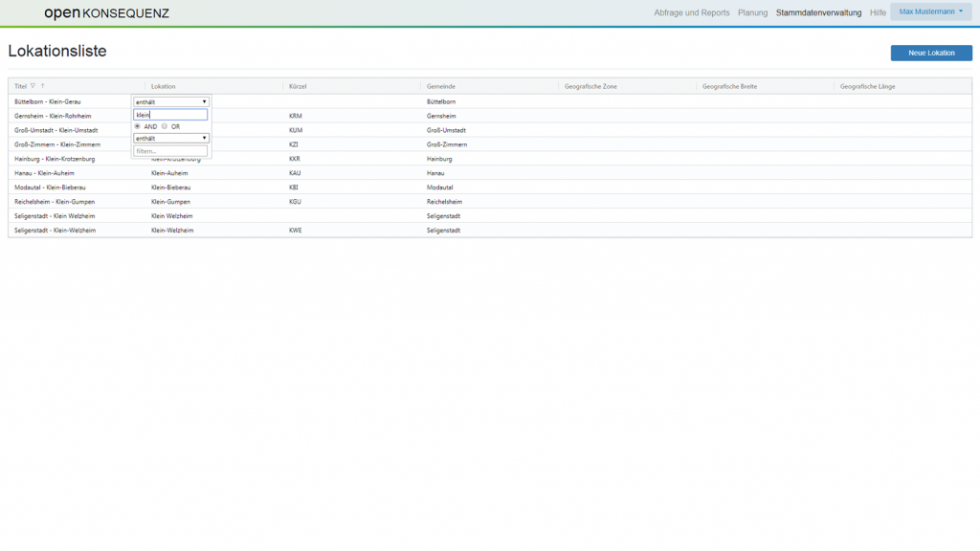Go to the Planung menu item
This screenshot has width=980, height=551.
click(752, 12)
